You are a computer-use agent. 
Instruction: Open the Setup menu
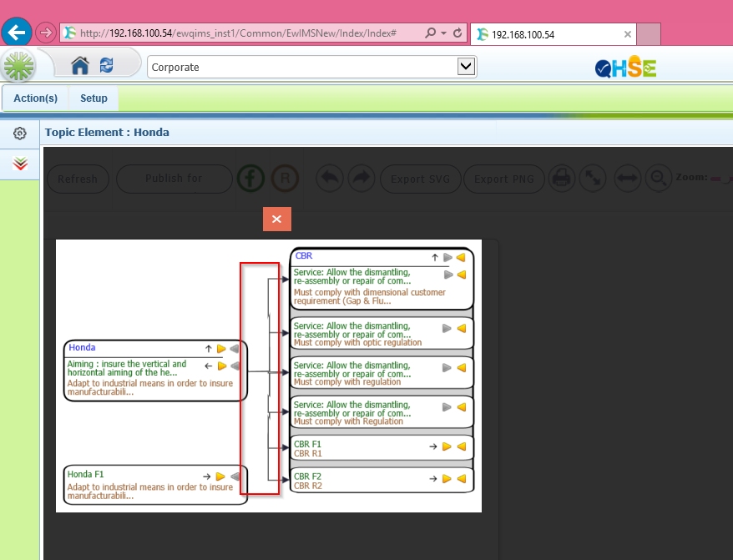(94, 98)
